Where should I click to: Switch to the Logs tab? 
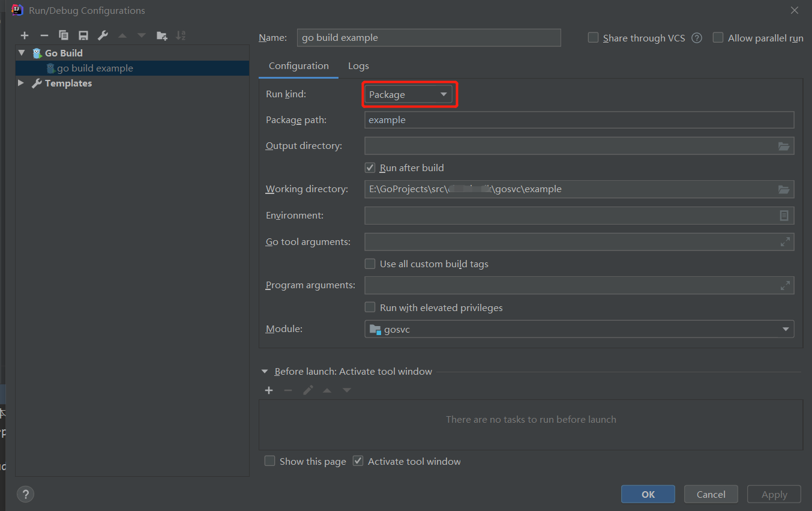click(358, 65)
